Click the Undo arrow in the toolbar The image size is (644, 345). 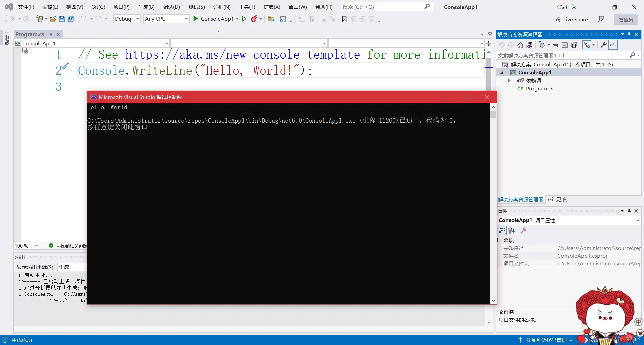coord(83,19)
